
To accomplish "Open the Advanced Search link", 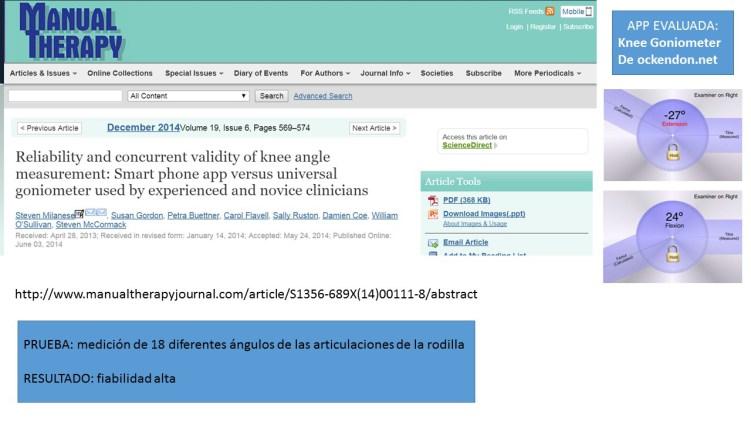I will (x=323, y=96).
